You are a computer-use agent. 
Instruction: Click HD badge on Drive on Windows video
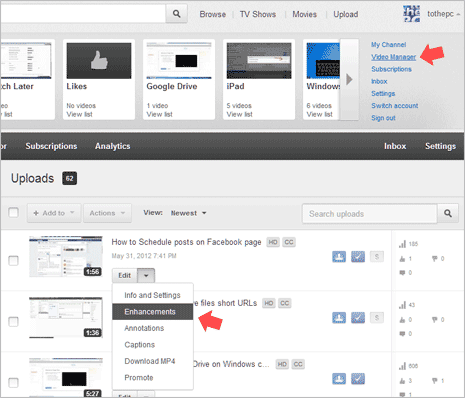[282, 364]
